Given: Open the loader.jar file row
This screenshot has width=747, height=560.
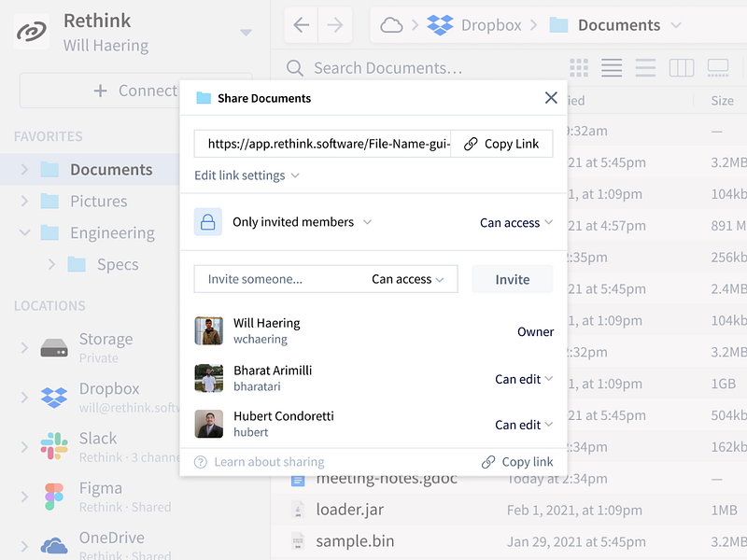Looking at the screenshot, I should tap(509, 510).
